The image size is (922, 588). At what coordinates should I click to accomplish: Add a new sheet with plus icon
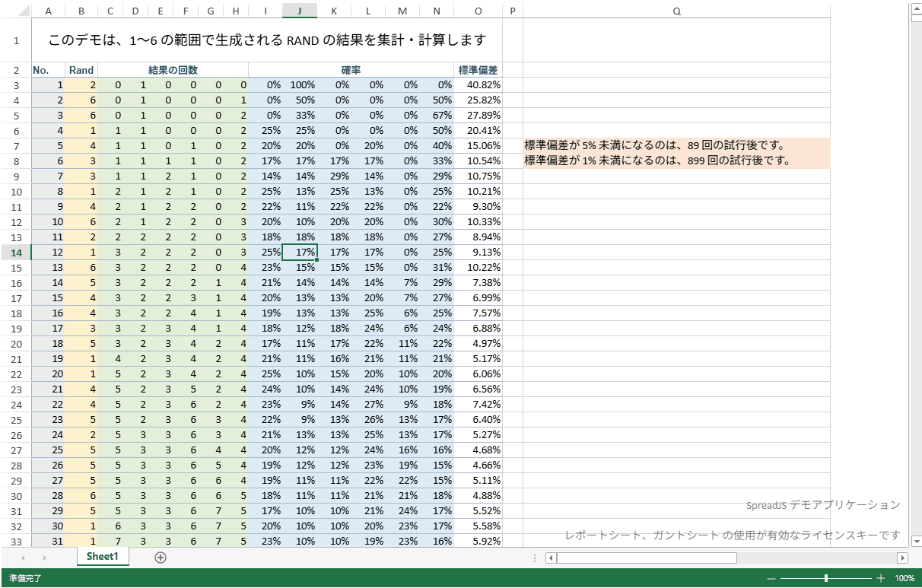tap(161, 558)
